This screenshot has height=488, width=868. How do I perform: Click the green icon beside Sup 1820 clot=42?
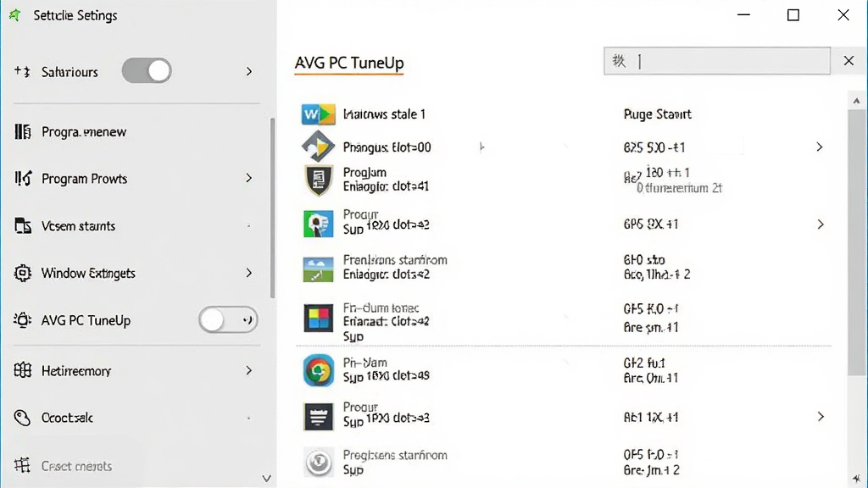319,224
